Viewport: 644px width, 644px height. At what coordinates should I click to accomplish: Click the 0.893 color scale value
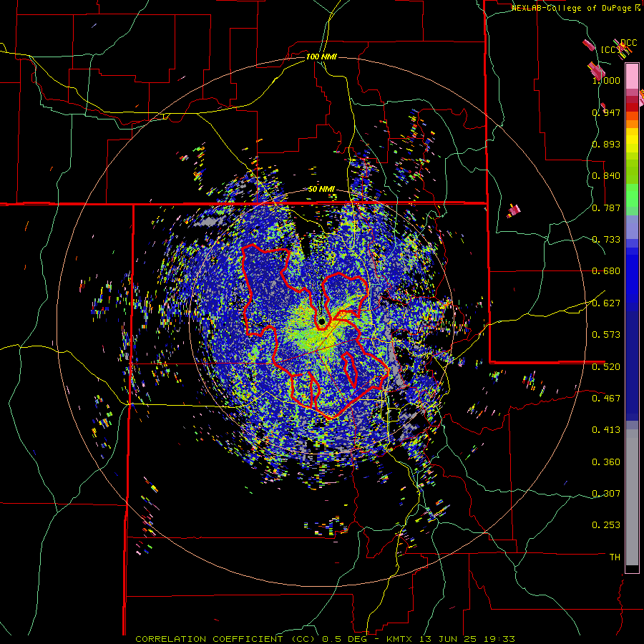(606, 144)
